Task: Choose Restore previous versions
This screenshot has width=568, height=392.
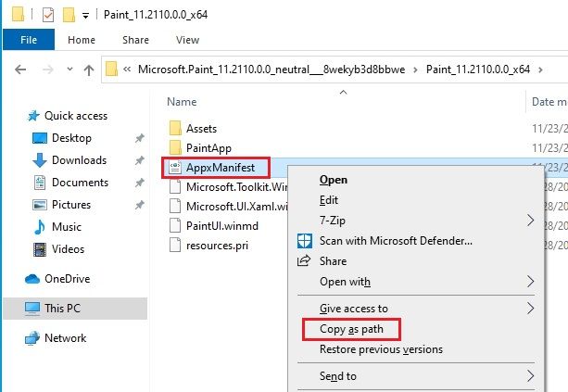Action: (416, 349)
